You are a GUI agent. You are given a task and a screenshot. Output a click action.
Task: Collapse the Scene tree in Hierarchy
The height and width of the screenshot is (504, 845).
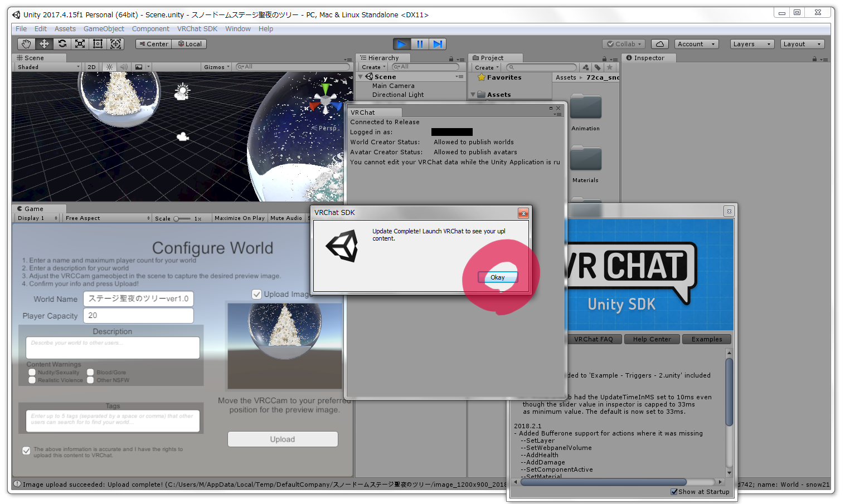click(x=361, y=77)
